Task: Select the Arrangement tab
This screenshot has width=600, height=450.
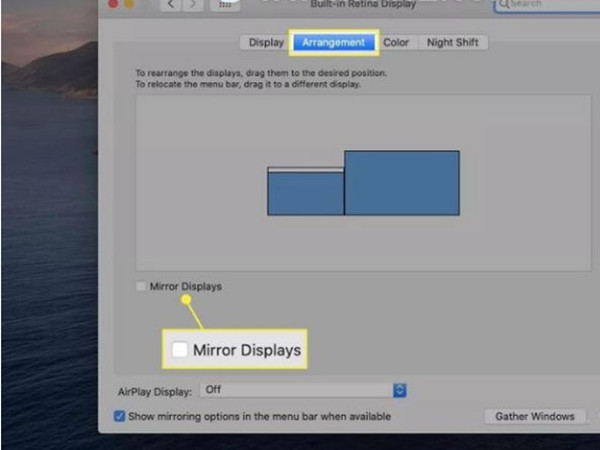Action: pos(334,42)
